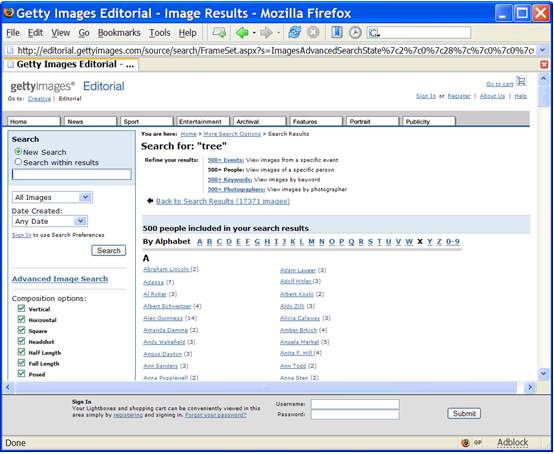The width and height of the screenshot is (554, 454).
Task: Open Advanced Image Search link
Action: [x=60, y=279]
